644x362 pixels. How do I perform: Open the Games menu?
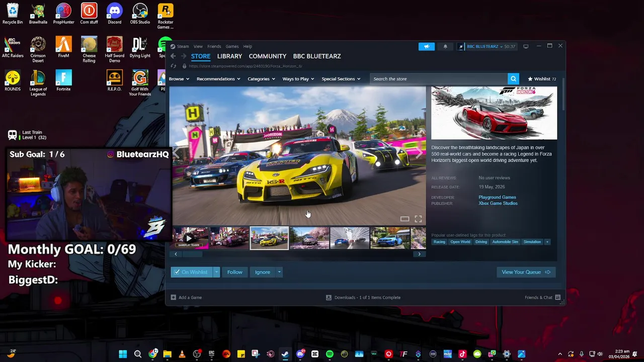[232, 46]
